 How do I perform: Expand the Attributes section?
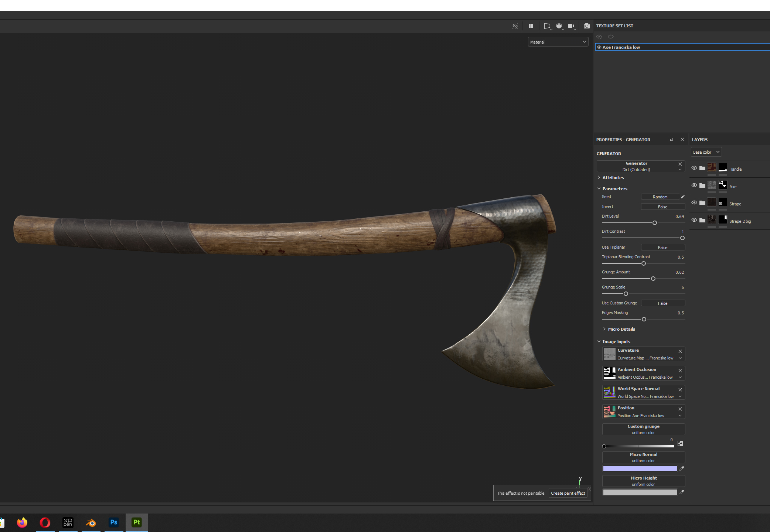click(x=613, y=178)
